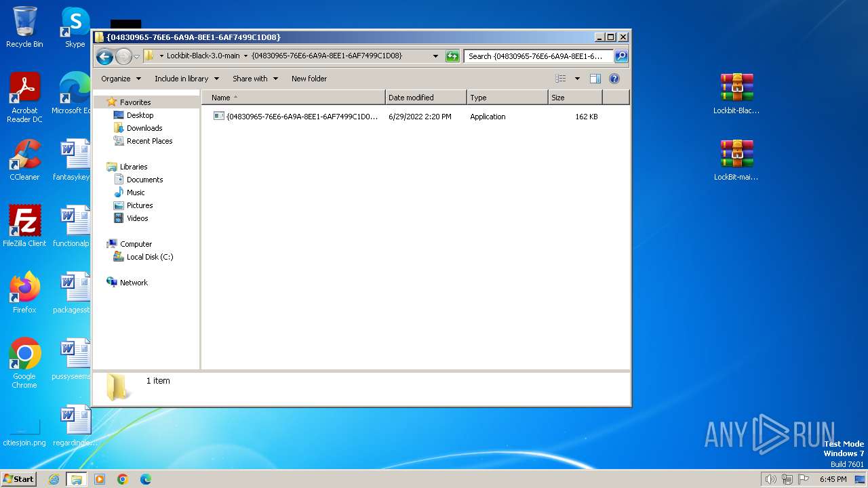Select Libraries in navigation pane
Viewport: 868px width, 488px height.
(x=134, y=167)
